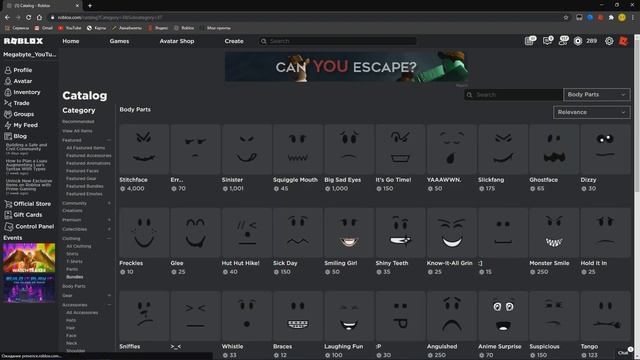Open the Anime Surprise face thumbnail

tap(503, 316)
